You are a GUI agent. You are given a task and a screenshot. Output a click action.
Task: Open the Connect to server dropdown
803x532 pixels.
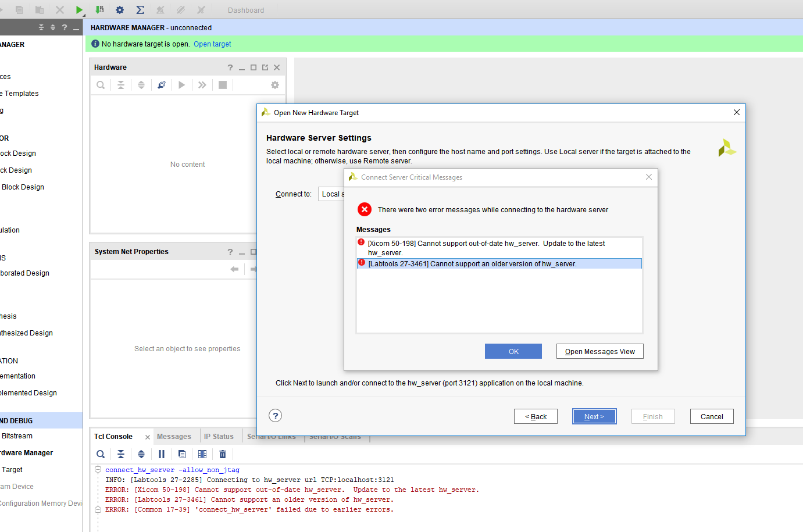point(331,194)
